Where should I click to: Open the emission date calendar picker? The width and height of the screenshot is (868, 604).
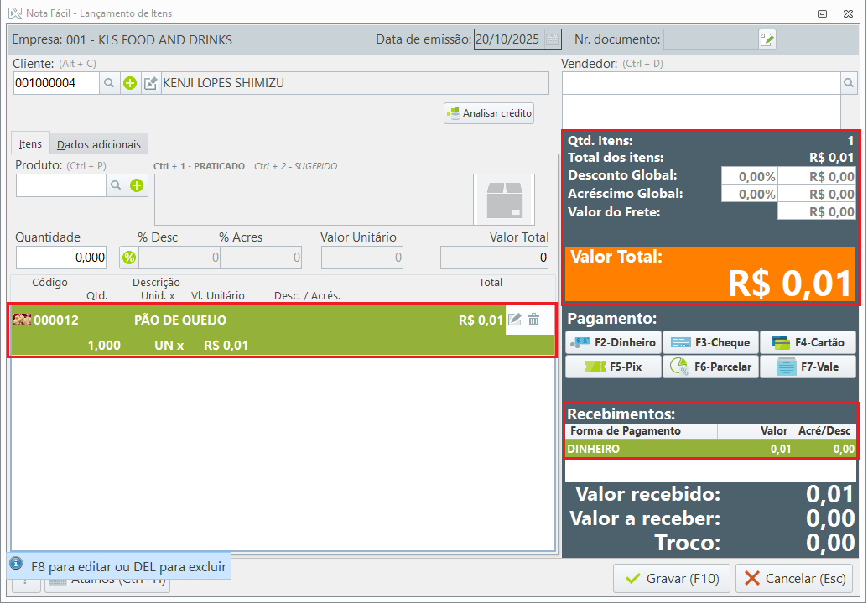[552, 39]
